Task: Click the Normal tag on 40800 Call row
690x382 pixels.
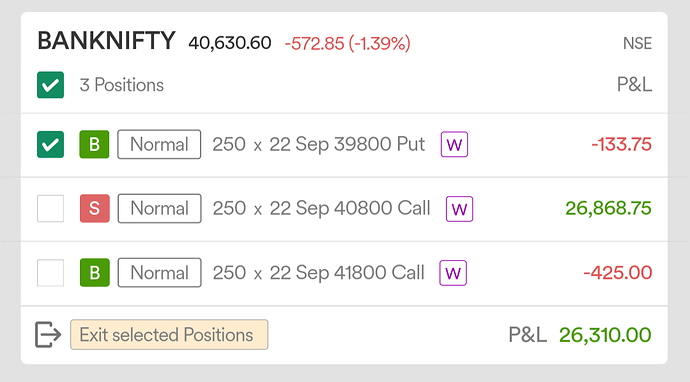Action: tap(159, 208)
